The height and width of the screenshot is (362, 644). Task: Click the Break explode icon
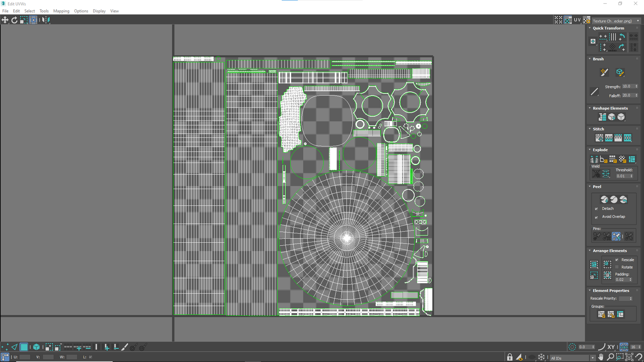(594, 160)
